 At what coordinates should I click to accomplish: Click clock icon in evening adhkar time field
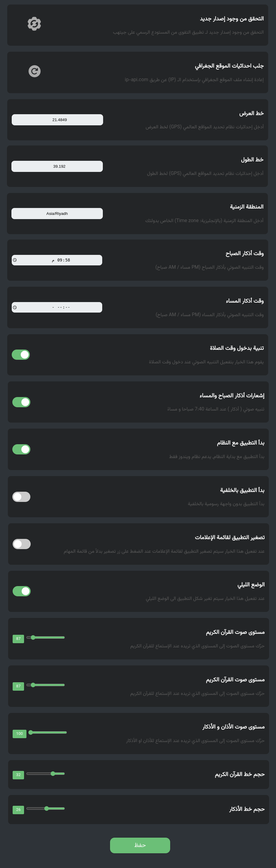[x=15, y=307]
